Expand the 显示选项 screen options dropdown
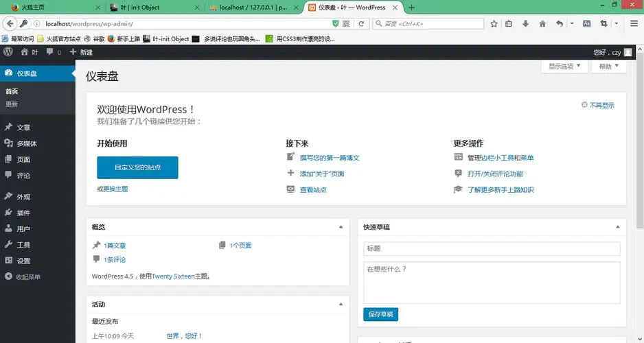 564,67
